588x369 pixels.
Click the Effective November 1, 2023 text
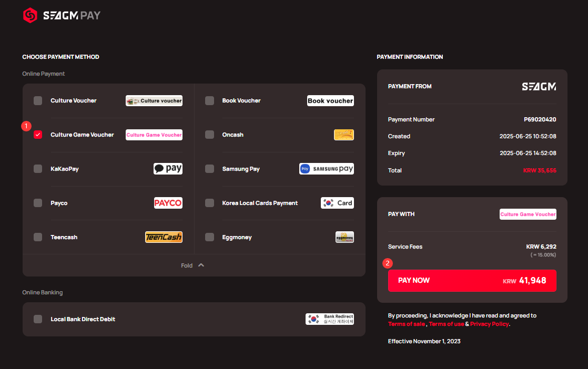click(x=424, y=341)
